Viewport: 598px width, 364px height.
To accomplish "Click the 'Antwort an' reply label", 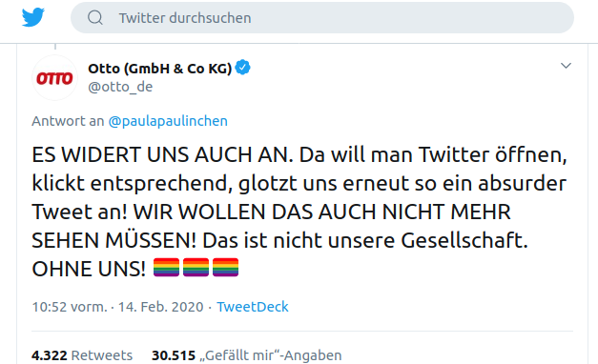I will (68, 121).
